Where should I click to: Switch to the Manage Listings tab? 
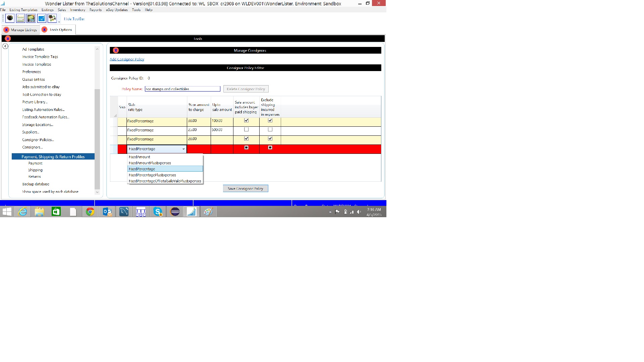coord(24,30)
